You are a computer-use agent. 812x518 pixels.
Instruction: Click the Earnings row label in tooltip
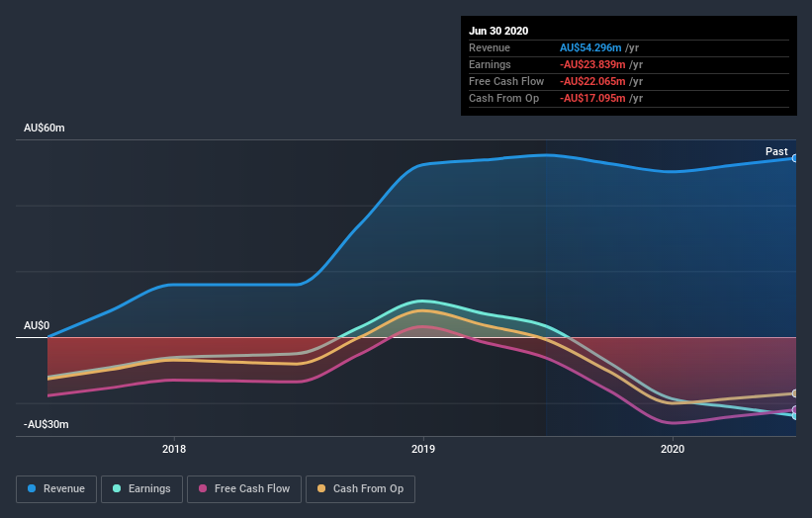pyautogui.click(x=490, y=64)
